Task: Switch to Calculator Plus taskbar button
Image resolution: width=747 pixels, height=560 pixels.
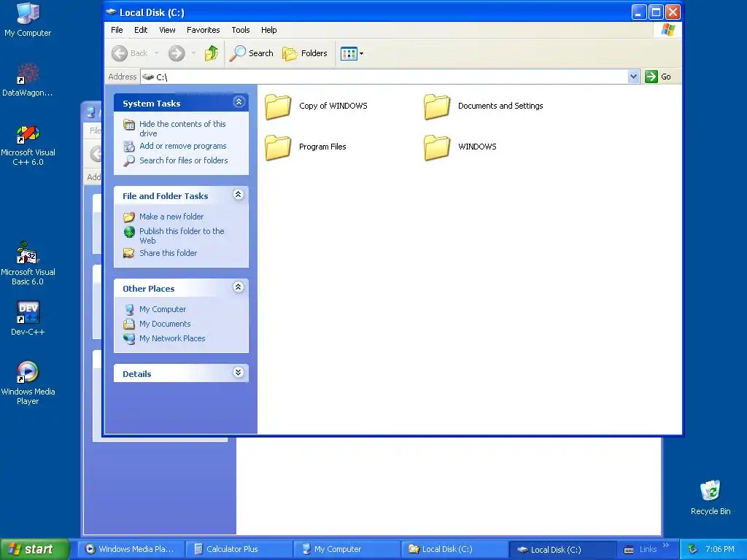Action: 238,550
